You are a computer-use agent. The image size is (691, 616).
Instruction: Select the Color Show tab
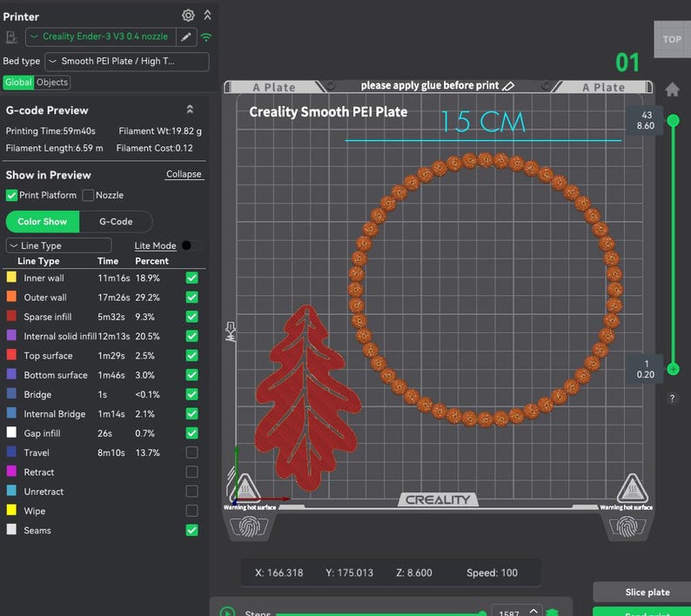[x=43, y=222]
